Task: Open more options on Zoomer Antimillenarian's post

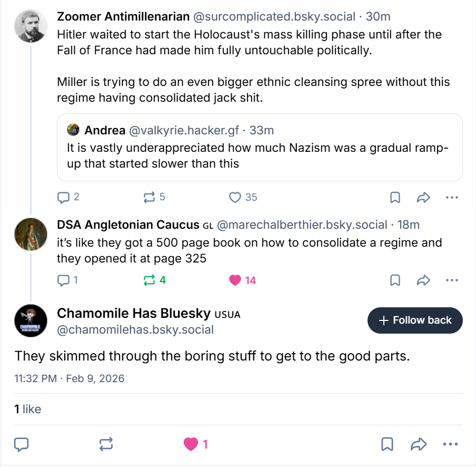Action: pos(452,197)
